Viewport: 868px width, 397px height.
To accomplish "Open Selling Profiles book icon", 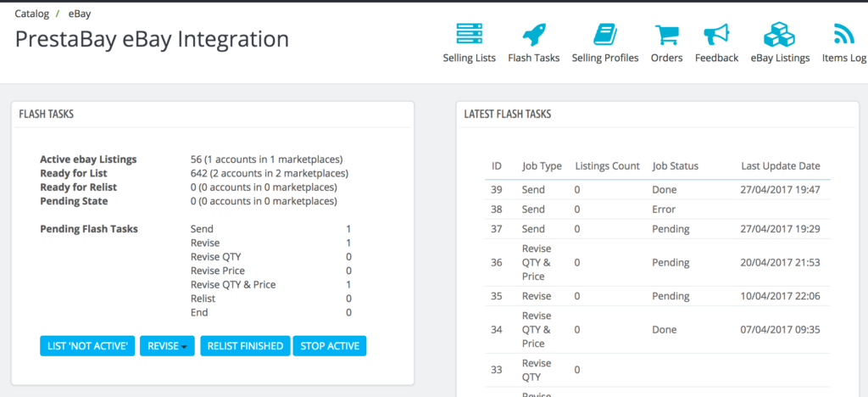I will tap(605, 34).
